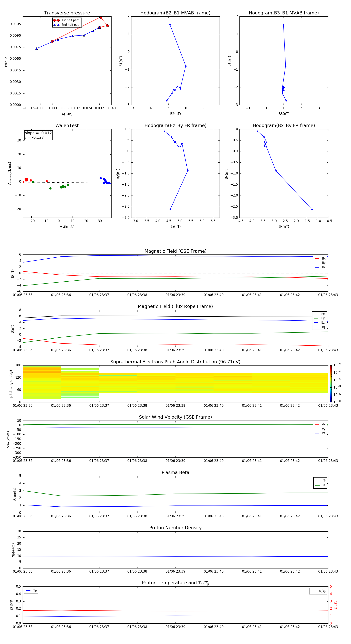
Task: Click the WalenTest plot title
Action: [67, 125]
